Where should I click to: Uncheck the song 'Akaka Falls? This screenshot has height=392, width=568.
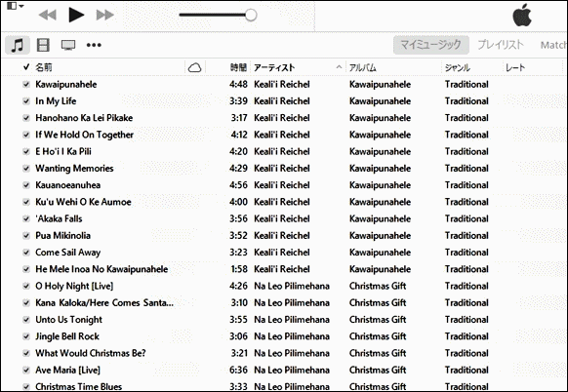coord(26,219)
